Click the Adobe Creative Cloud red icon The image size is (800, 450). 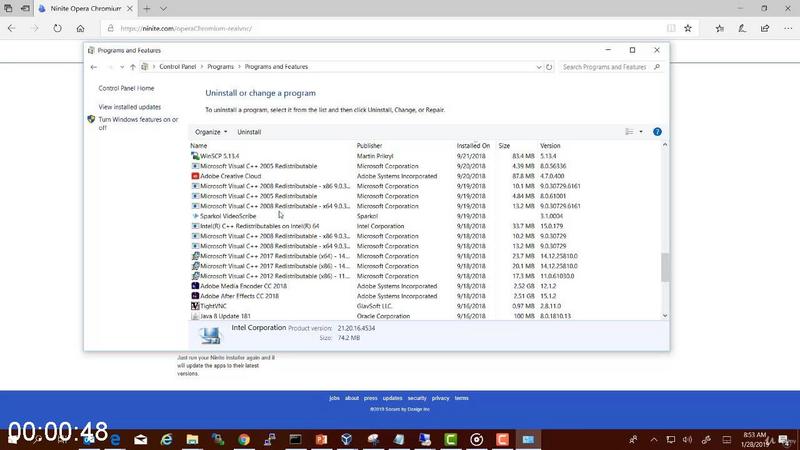click(195, 176)
